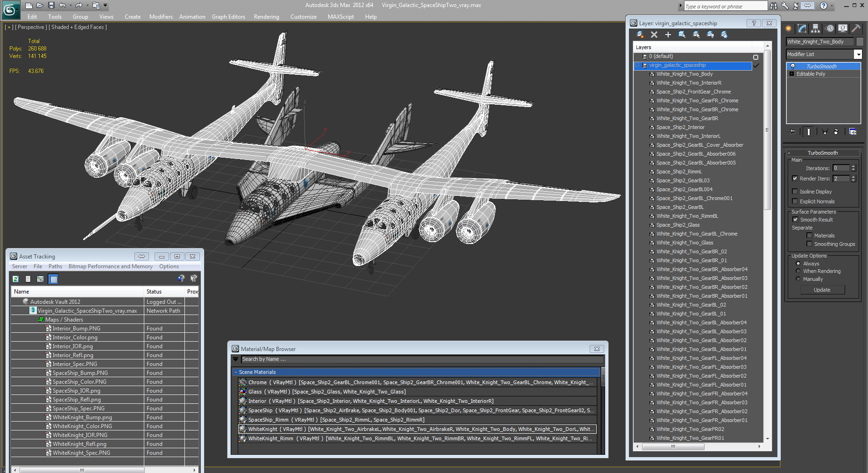Viewport: 868px width, 473px height.
Task: Click Make Unique icon in modifier stack
Action: point(825,132)
